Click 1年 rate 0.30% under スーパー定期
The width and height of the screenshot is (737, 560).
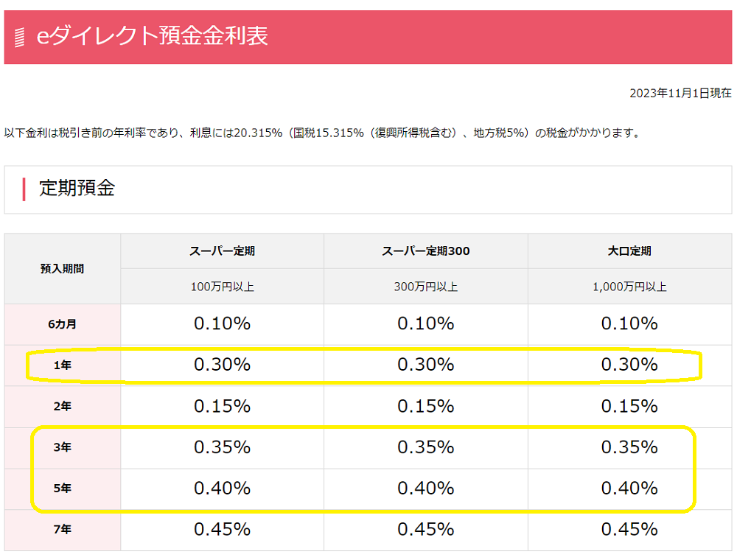click(x=222, y=365)
